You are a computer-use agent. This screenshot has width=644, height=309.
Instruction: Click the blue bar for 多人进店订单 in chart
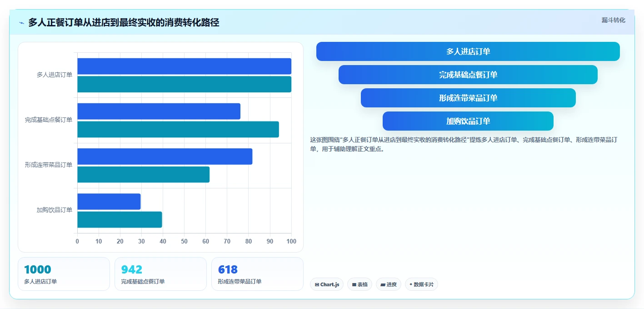point(184,66)
